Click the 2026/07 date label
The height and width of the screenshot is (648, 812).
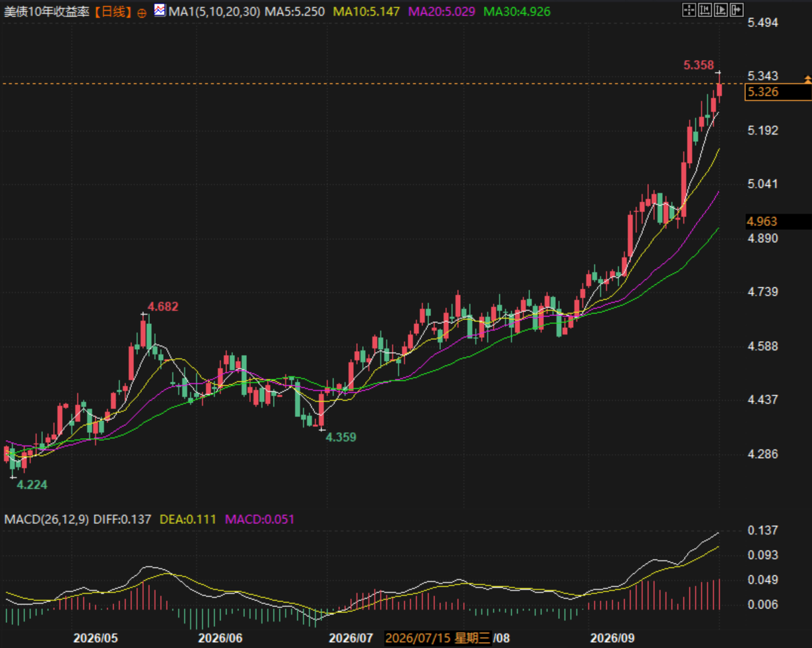point(351,638)
